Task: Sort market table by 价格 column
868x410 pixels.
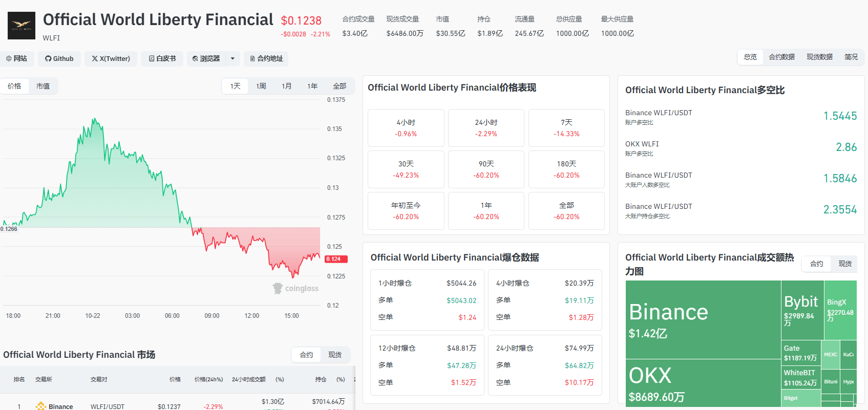Action: pyautogui.click(x=175, y=379)
